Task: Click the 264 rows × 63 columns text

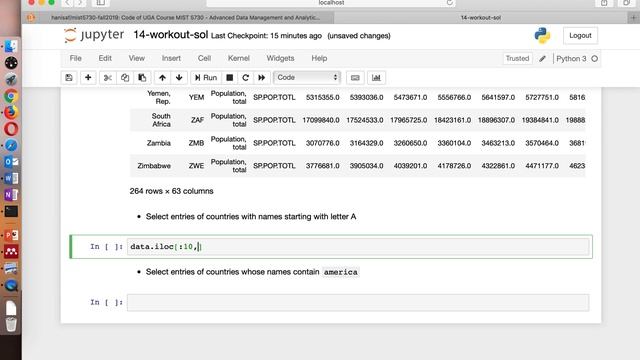Action: tap(171, 191)
